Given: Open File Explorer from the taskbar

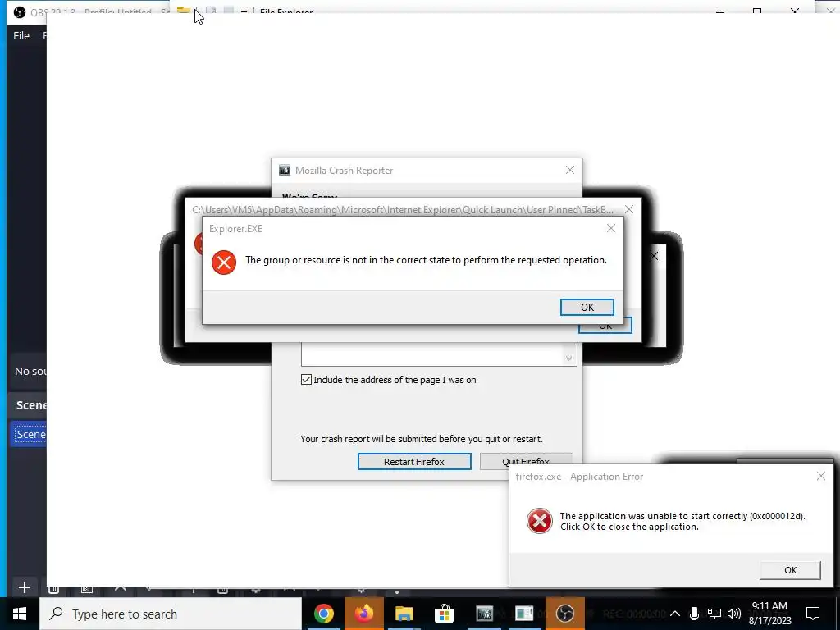Looking at the screenshot, I should pos(404,614).
